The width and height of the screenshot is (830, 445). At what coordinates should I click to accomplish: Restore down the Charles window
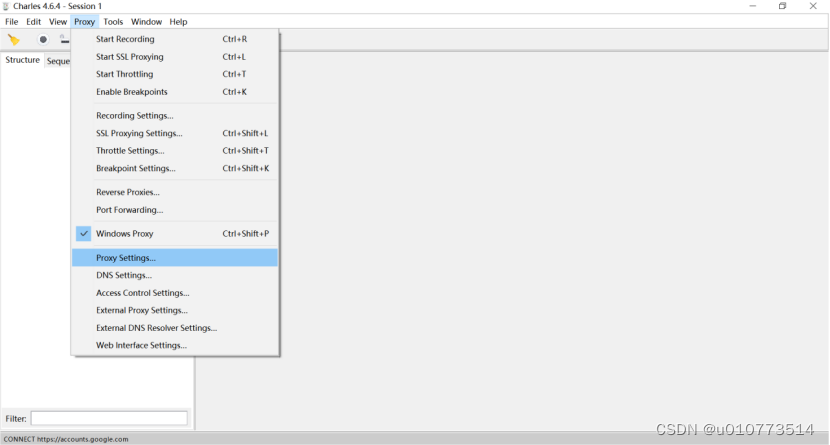(782, 6)
